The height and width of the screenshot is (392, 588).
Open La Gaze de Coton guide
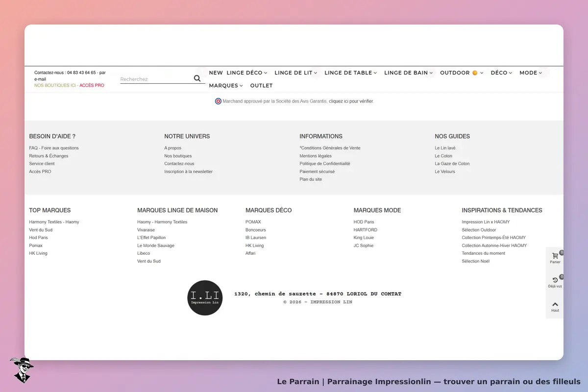(x=452, y=164)
